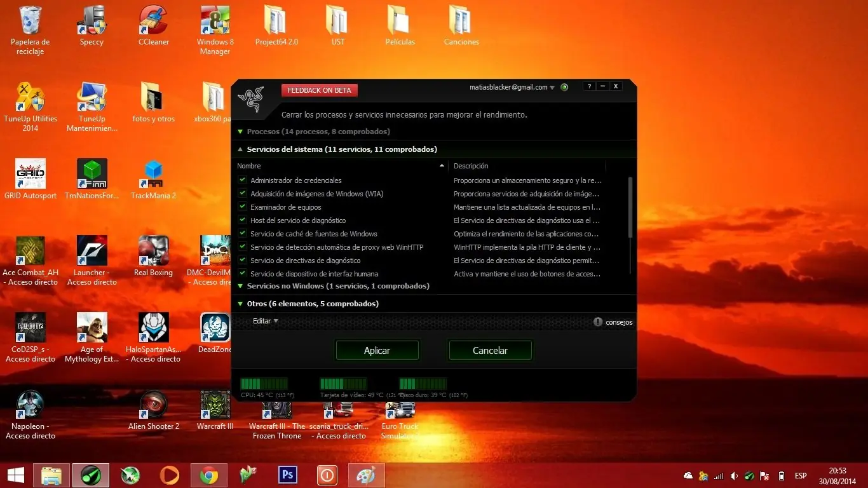Image resolution: width=868 pixels, height=488 pixels.
Task: Click the ESP language indicator
Action: [801, 476]
